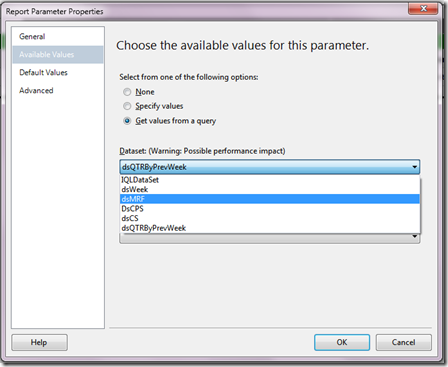Choose dsMRF in the dataset list
The image size is (448, 367).
[x=270, y=199]
